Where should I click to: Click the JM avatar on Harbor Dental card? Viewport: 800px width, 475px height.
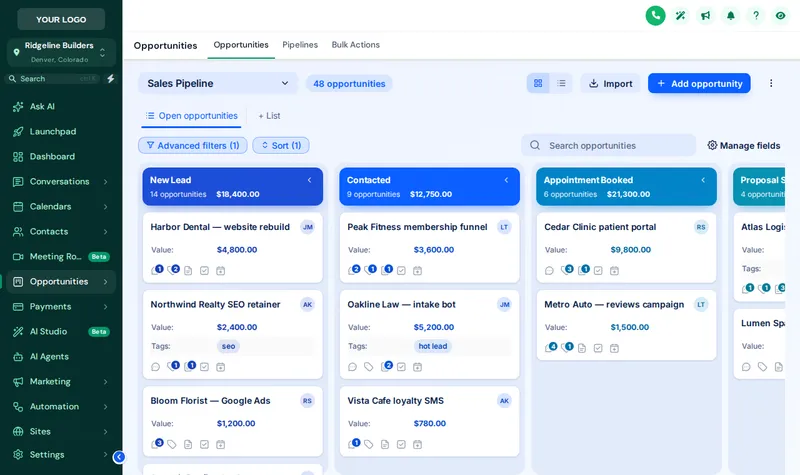pyautogui.click(x=307, y=227)
